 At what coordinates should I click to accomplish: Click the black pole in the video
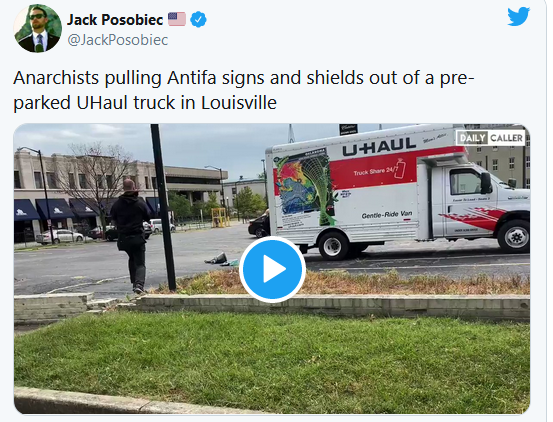pos(163,207)
